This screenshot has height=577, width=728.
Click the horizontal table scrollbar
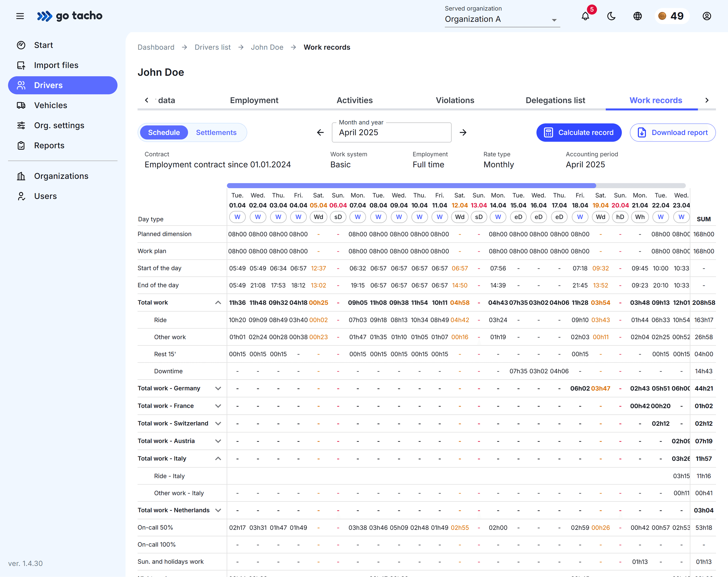click(x=411, y=186)
